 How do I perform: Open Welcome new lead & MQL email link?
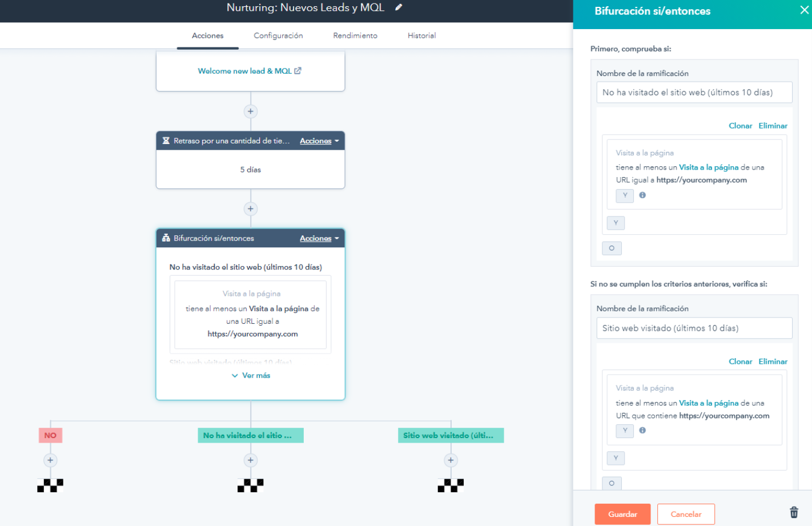(244, 71)
